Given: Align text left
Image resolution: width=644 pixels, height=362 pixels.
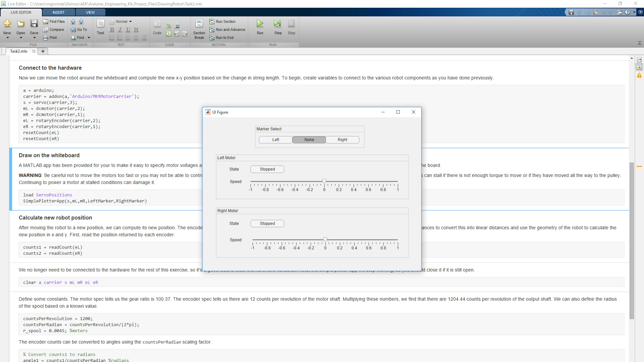Looking at the screenshot, I should click(x=128, y=38).
